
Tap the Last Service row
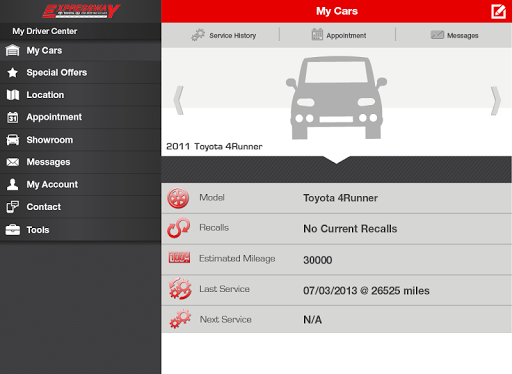click(337, 290)
